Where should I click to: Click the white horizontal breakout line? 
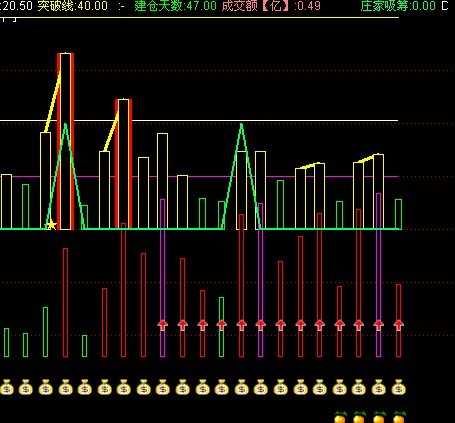click(199, 120)
